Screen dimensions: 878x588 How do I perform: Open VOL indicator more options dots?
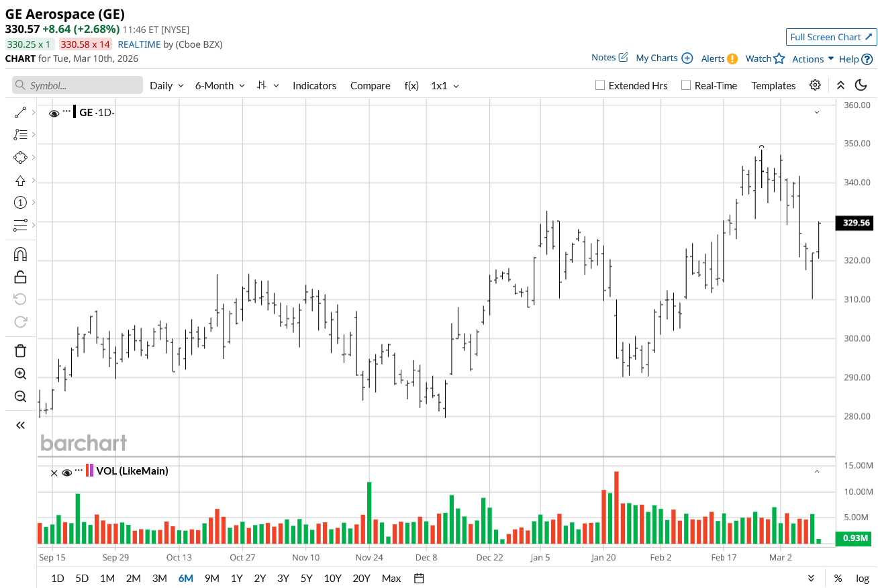[79, 471]
